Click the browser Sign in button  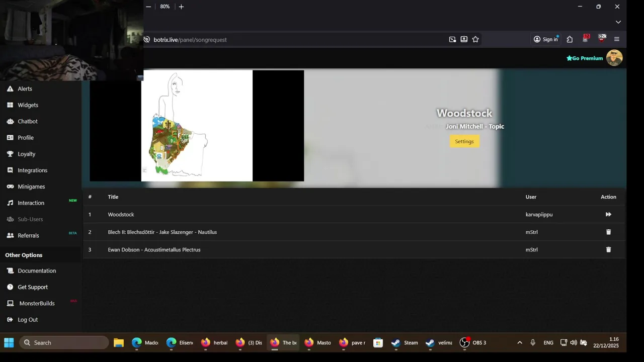pyautogui.click(x=545, y=39)
